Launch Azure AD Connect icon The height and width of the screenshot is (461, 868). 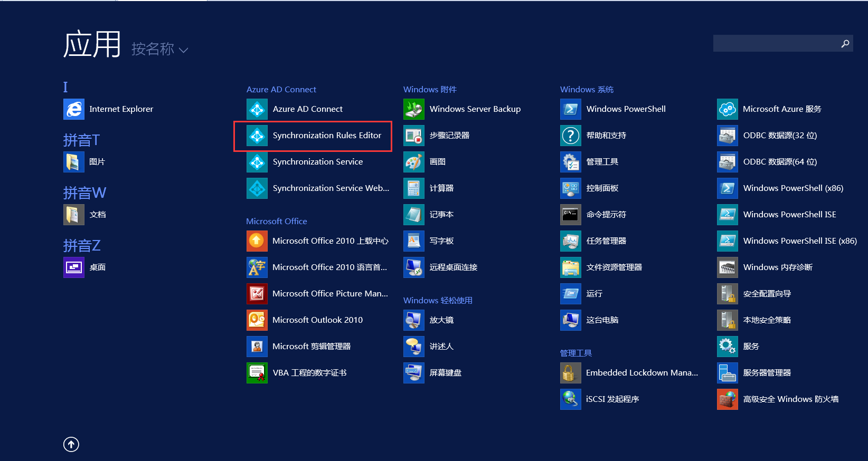(257, 109)
